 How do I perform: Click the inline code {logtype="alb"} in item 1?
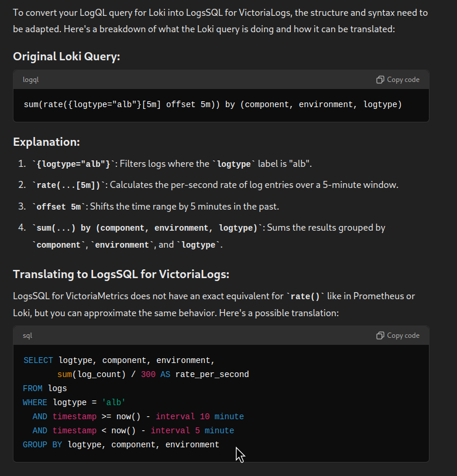[x=73, y=165]
